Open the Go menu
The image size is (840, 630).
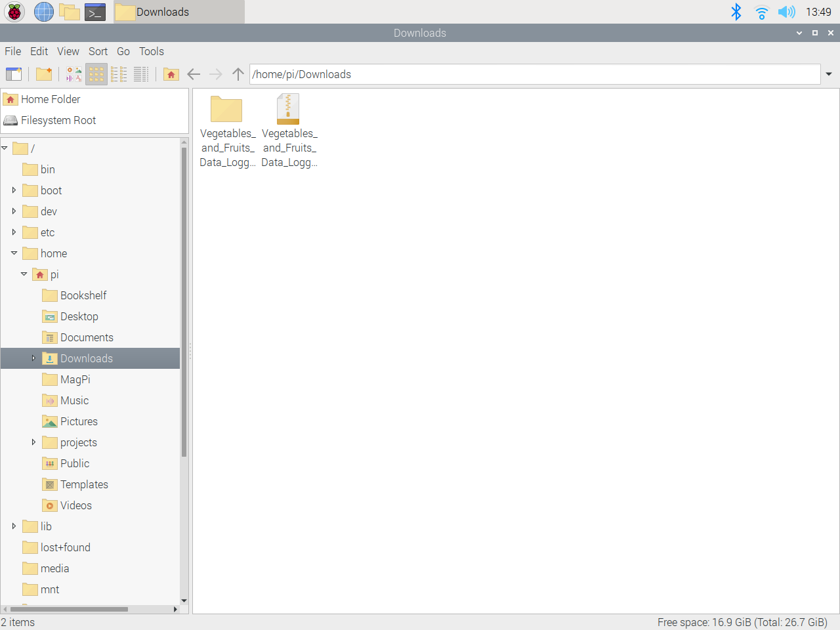(123, 51)
